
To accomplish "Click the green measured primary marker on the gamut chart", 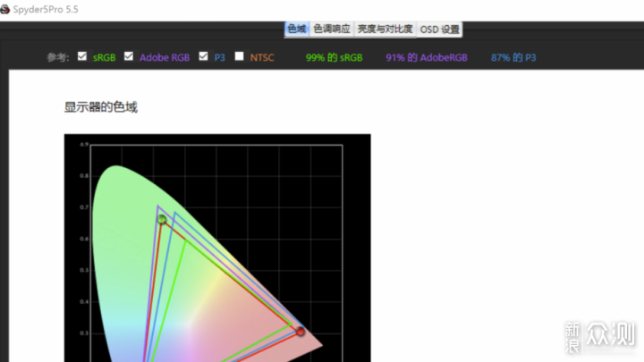I will [x=162, y=220].
